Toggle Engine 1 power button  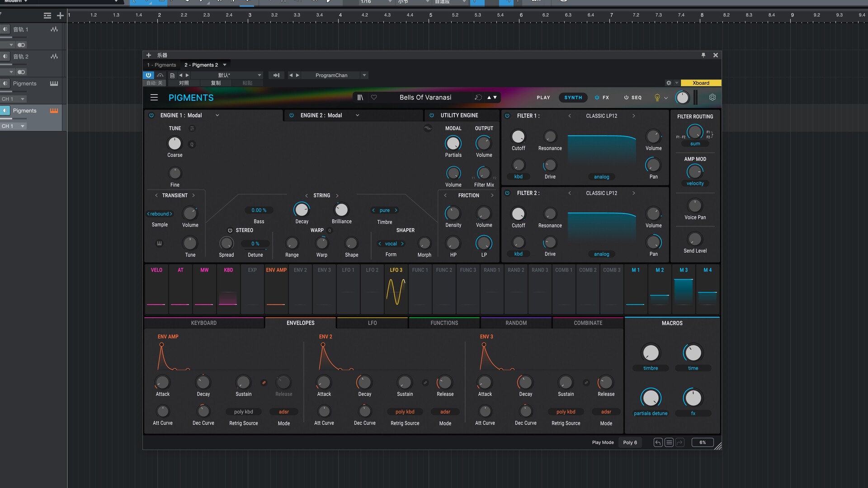(x=151, y=115)
